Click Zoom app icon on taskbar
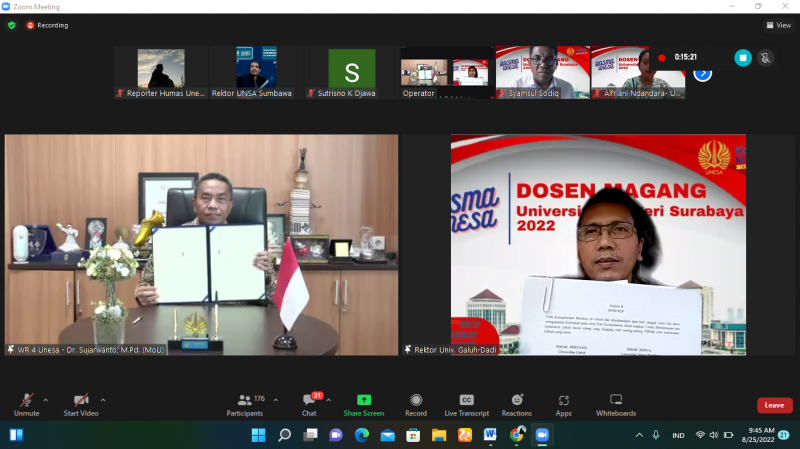This screenshot has height=449, width=800. [542, 435]
